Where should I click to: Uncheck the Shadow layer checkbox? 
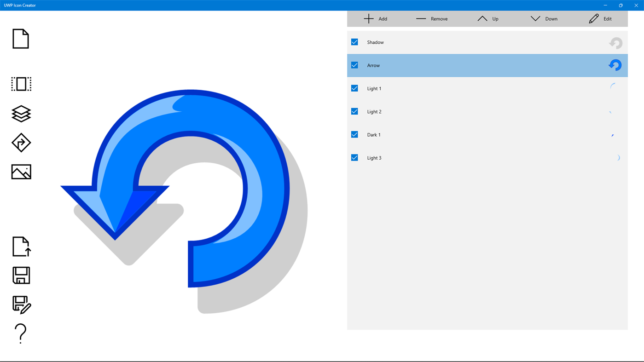click(x=354, y=41)
